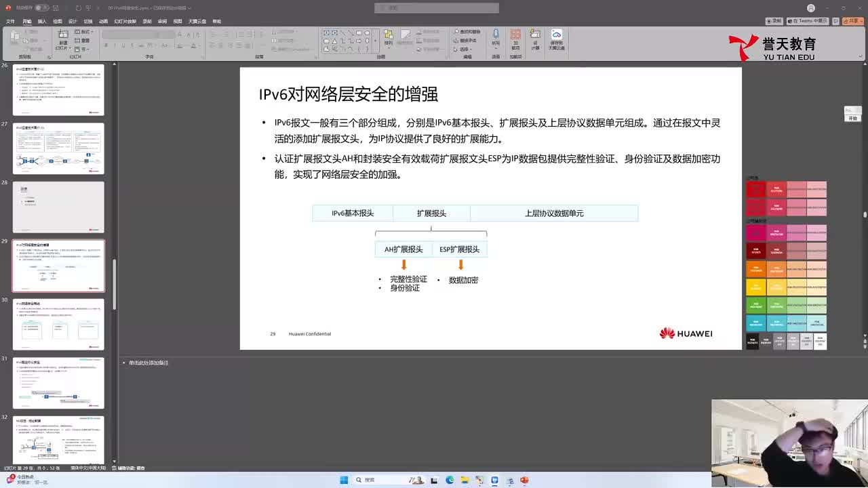Toggle the AutoSave switch in title bar
The width and height of the screenshot is (868, 488).
click(41, 7)
